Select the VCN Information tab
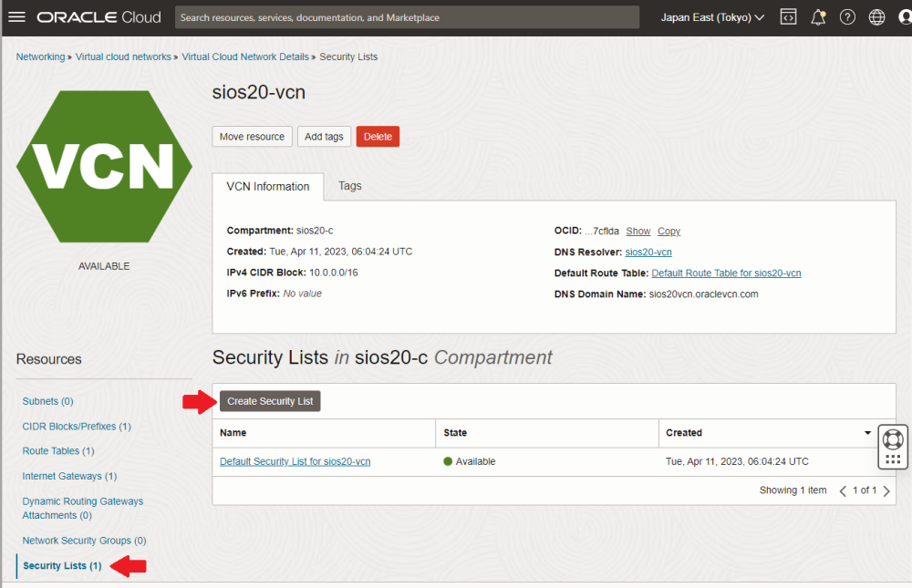This screenshot has width=912, height=588. click(x=267, y=186)
